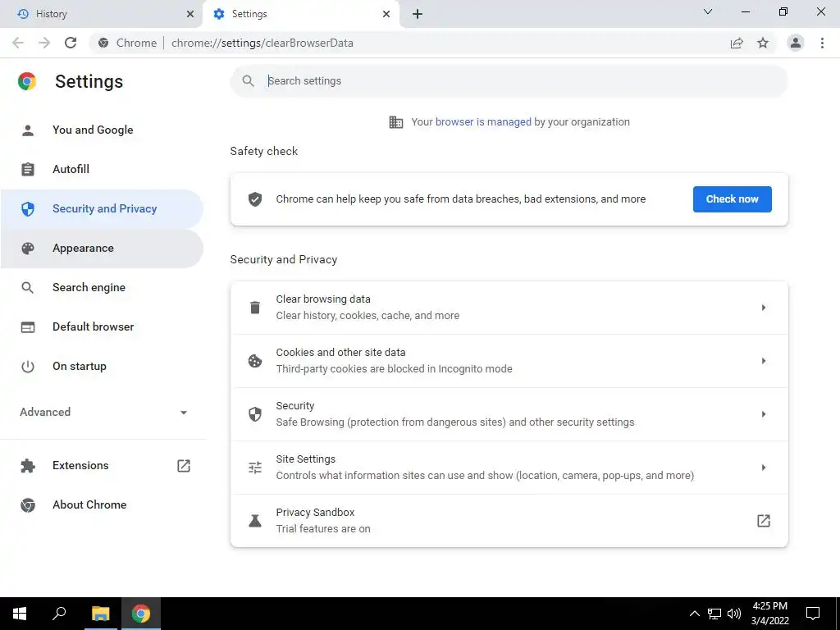840x630 pixels.
Task: Show hidden system tray icons
Action: [694, 614]
